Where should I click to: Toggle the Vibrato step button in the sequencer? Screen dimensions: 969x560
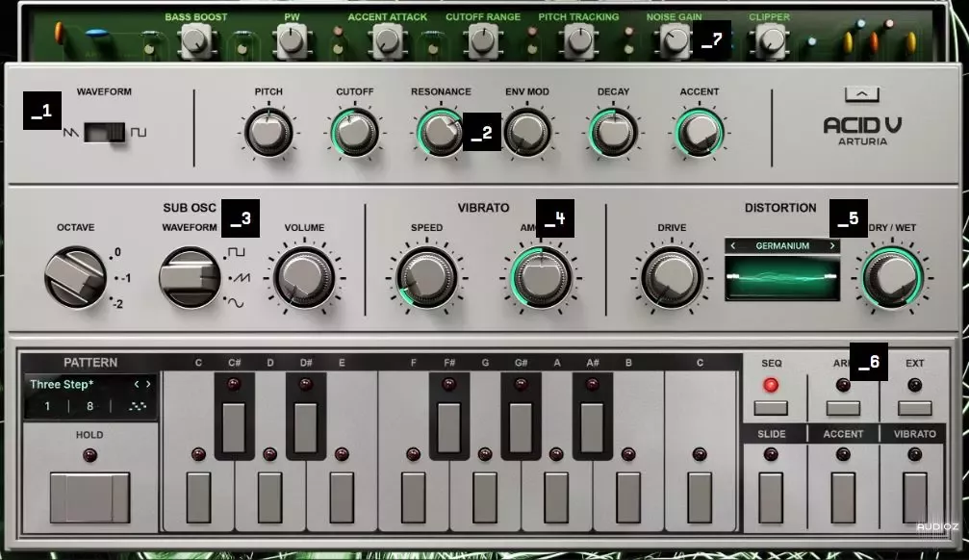coord(914,497)
